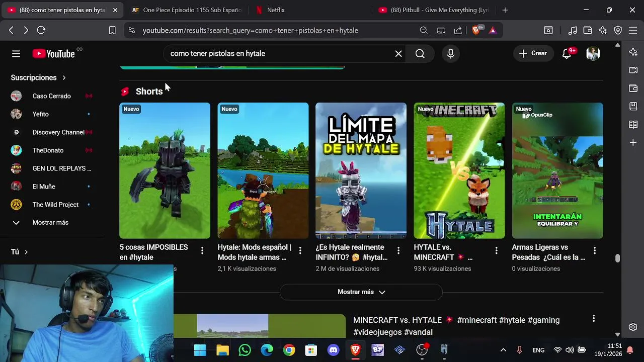Open Leo AI in Brave sidebar
Screen dimensions: 644x362
(633, 52)
